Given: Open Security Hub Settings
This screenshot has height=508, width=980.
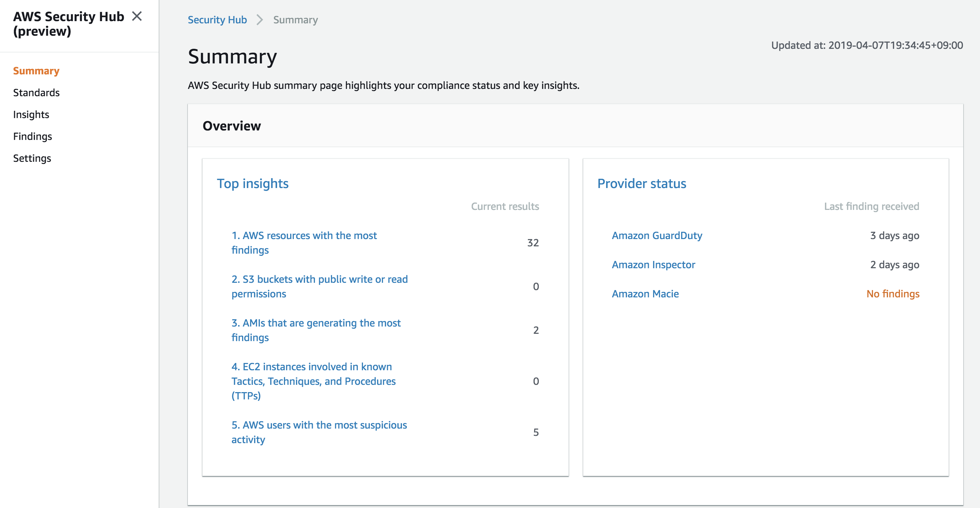Looking at the screenshot, I should coord(32,158).
